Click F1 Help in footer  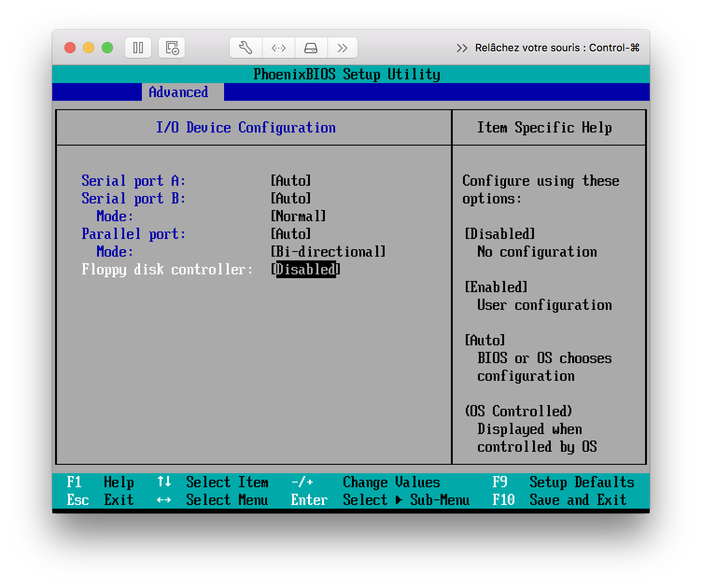(x=100, y=482)
